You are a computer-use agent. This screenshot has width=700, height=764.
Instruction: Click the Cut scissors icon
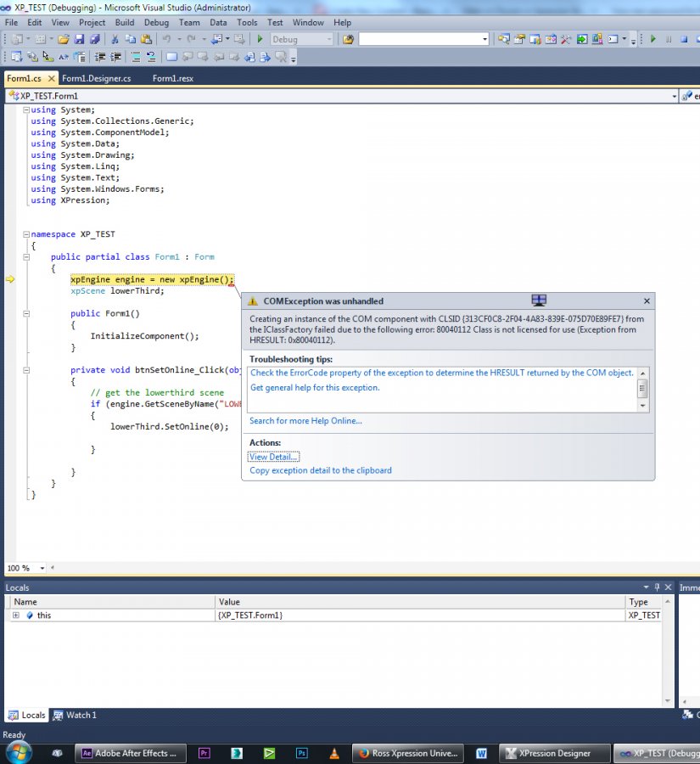115,39
